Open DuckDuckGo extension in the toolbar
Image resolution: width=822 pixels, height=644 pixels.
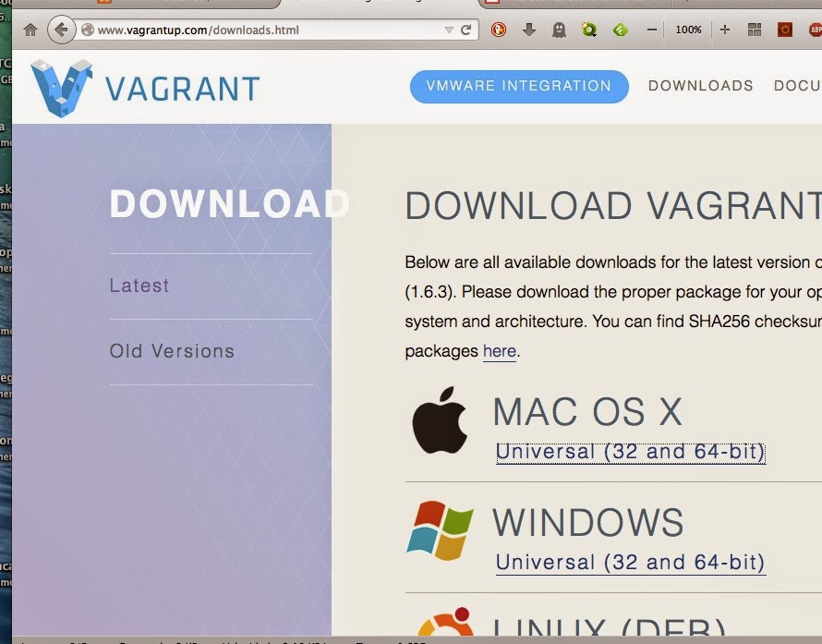point(499,30)
